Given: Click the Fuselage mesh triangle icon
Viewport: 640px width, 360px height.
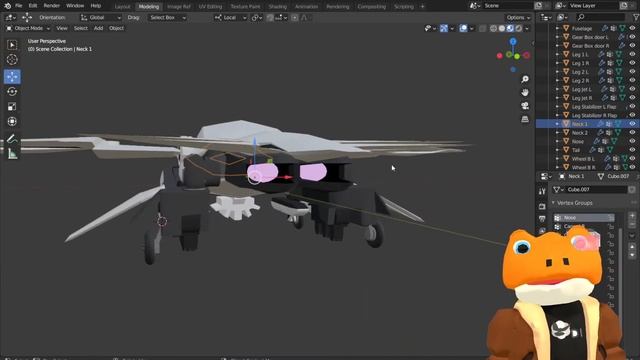Looking at the screenshot, I should pos(566,28).
